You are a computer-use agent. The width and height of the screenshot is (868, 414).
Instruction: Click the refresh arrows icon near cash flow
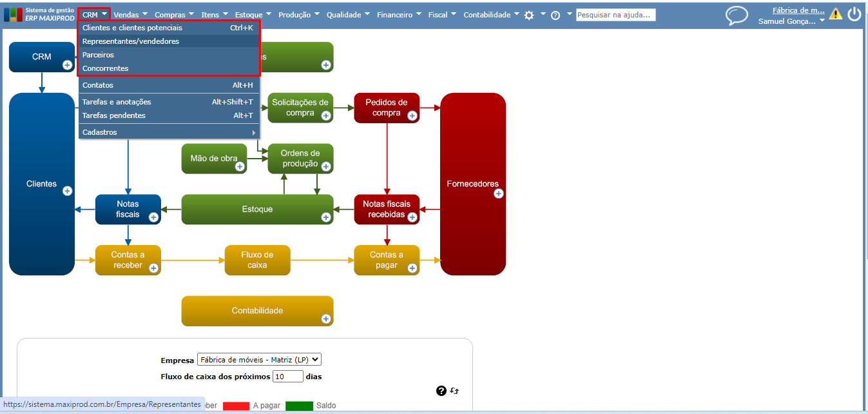454,391
